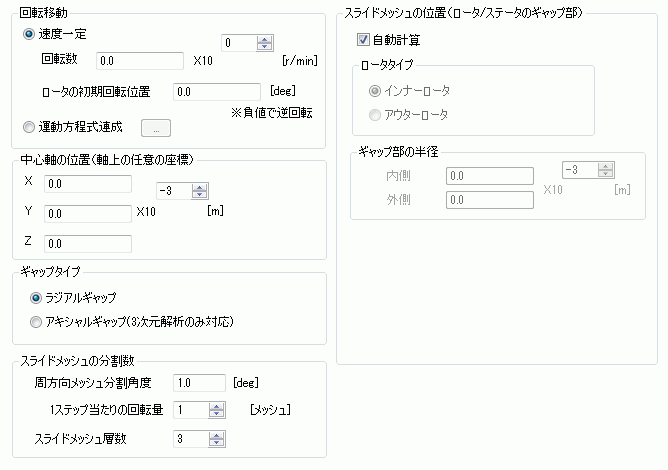The height and width of the screenshot is (470, 668).
Task: Increase the 1ステップ当たりの回転量 value
Action: (217, 406)
